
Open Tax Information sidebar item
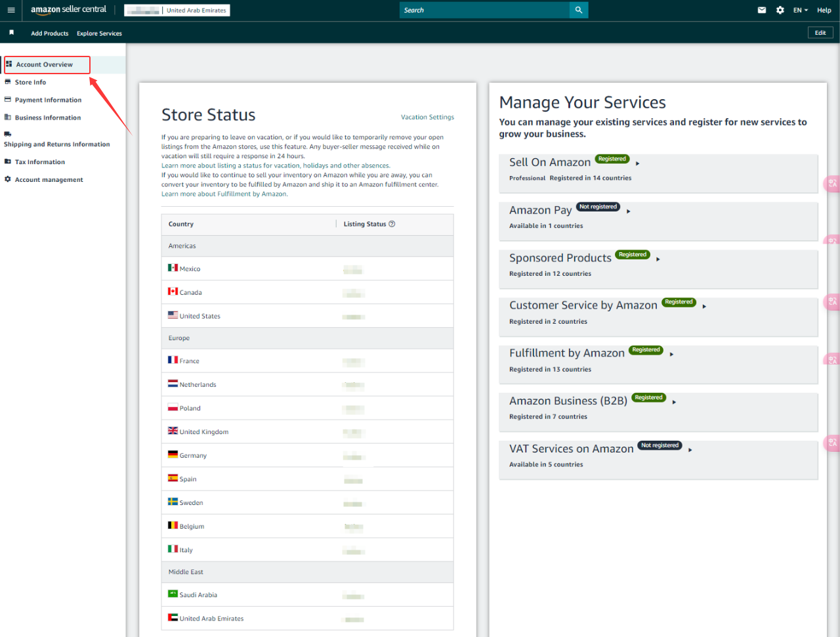pos(39,162)
